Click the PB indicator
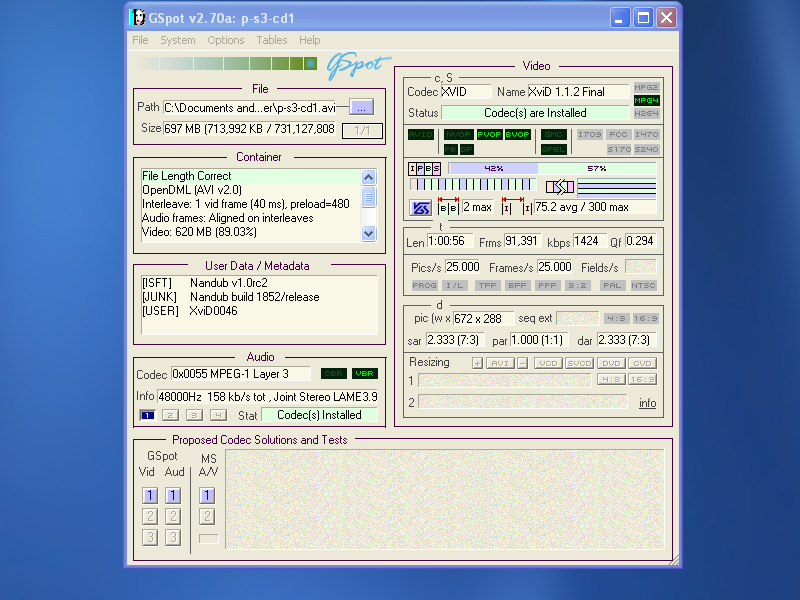This screenshot has width=800, height=600. pos(451,149)
